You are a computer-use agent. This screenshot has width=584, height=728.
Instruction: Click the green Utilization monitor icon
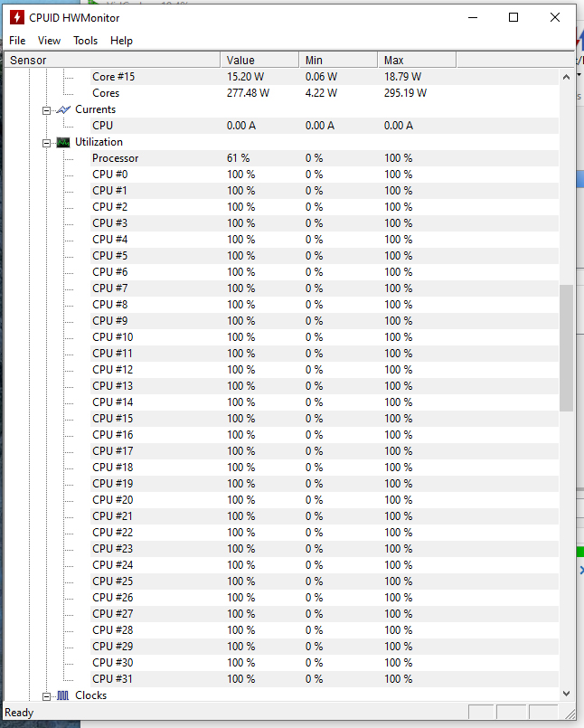point(63,142)
